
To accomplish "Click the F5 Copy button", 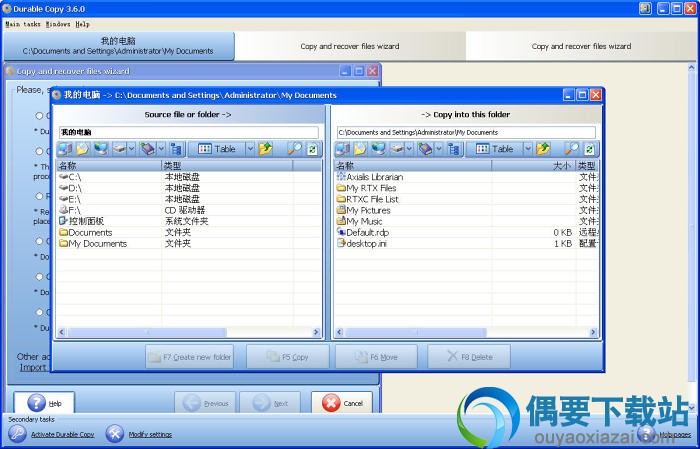I will (288, 357).
